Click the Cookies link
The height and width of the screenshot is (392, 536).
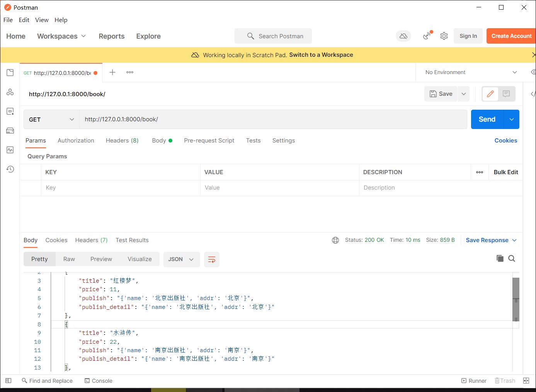pyautogui.click(x=506, y=141)
